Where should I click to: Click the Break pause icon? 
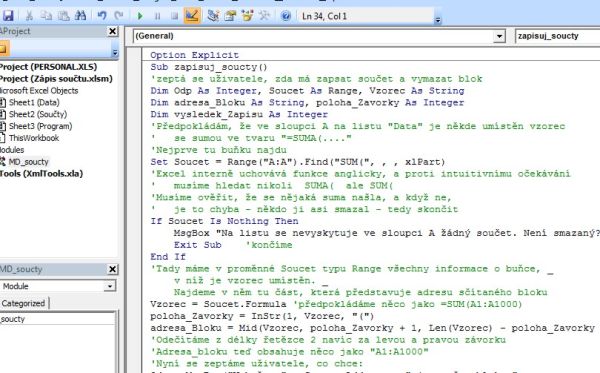157,16
